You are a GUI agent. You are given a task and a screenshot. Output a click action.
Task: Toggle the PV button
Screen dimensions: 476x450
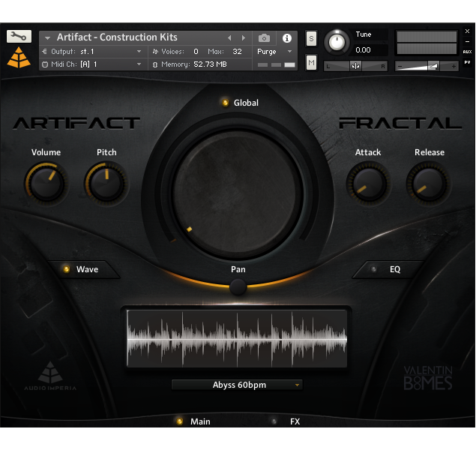467,62
